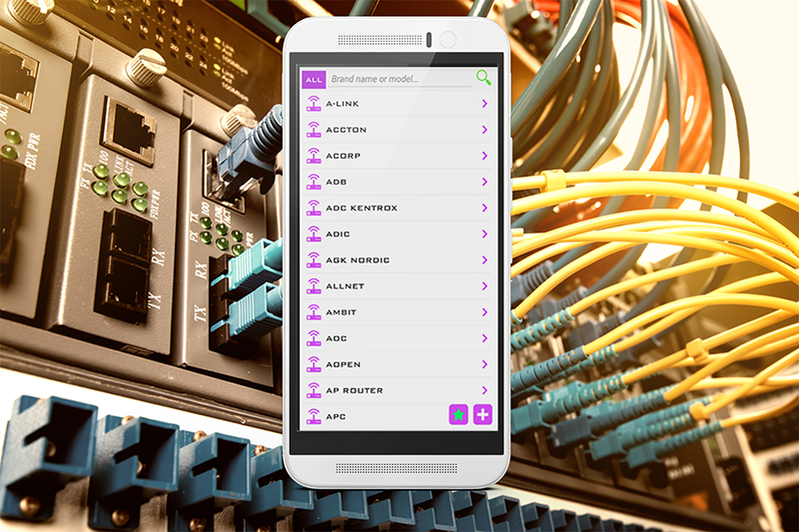Expand ADB with its chevron arrow
The width and height of the screenshot is (799, 532).
(484, 182)
